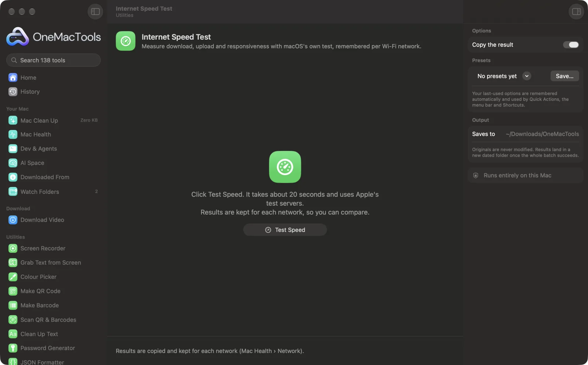The image size is (588, 365).
Task: Click Runs entirely on this Mac shield
Action: click(476, 176)
